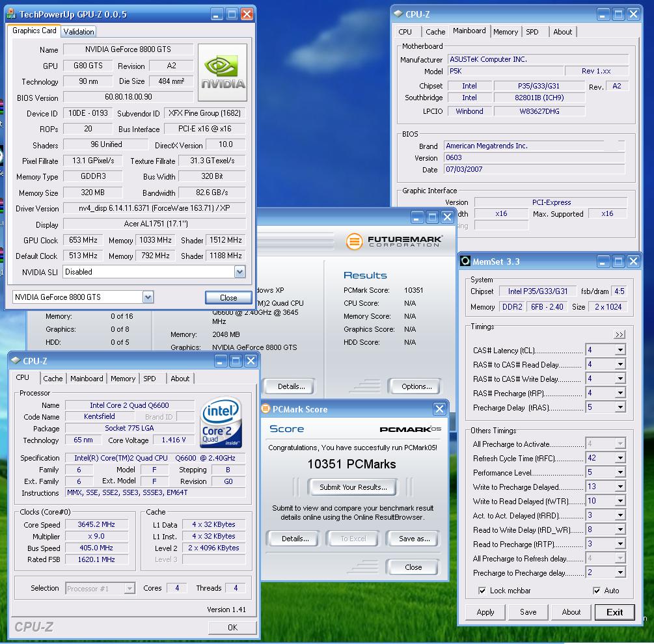Click the Close button in GPU-Z
654x644 pixels.
[228, 298]
